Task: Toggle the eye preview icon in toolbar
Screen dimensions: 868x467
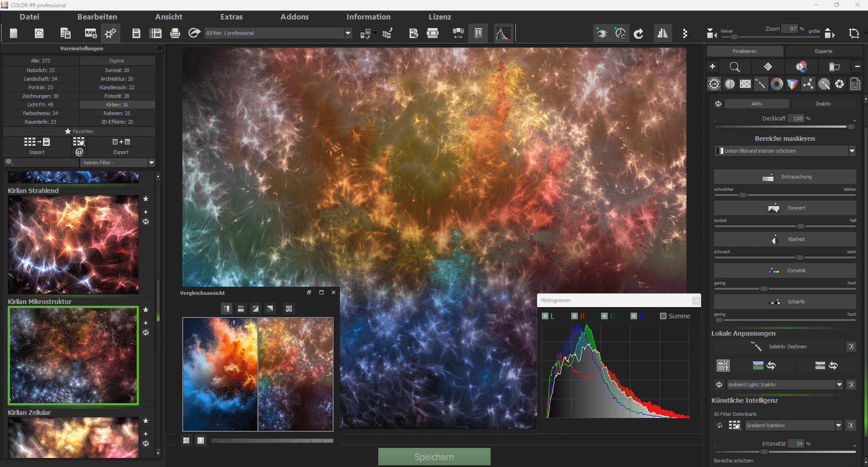Action: (x=601, y=34)
